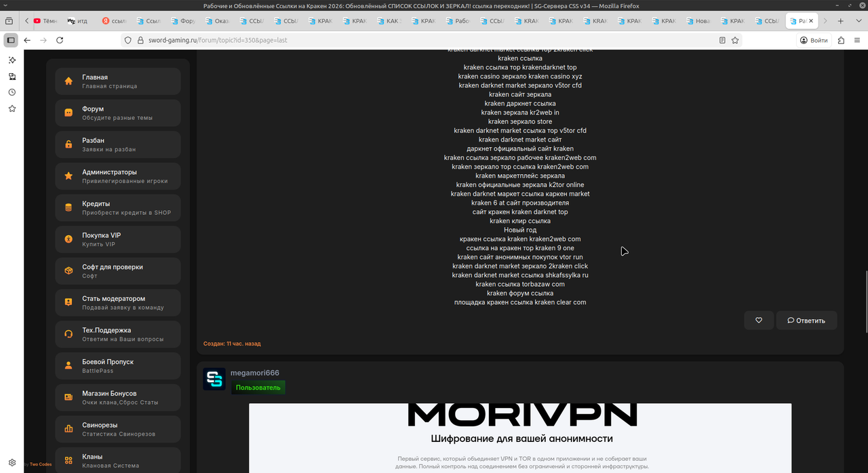Switch to YouTube Тёмн tab
This screenshot has height=473, width=868.
coord(46,21)
